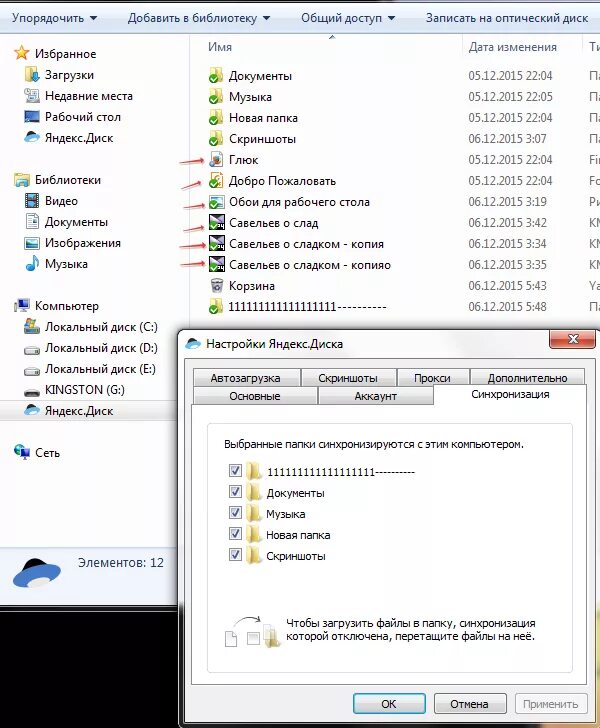Sort by the Имя column header
Viewport: 600px width, 728px height.
[219, 47]
